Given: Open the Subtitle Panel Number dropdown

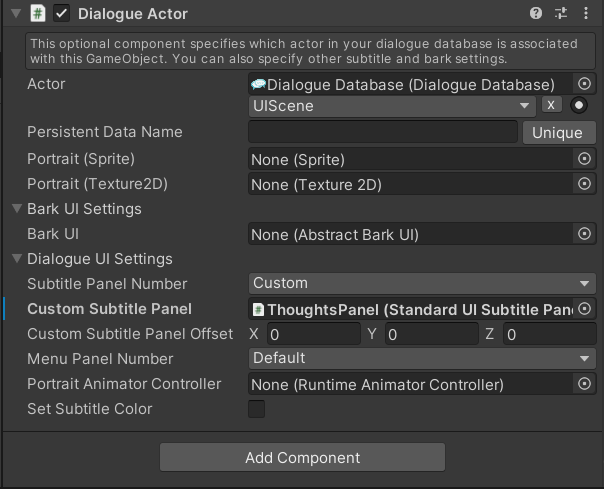Looking at the screenshot, I should (422, 283).
